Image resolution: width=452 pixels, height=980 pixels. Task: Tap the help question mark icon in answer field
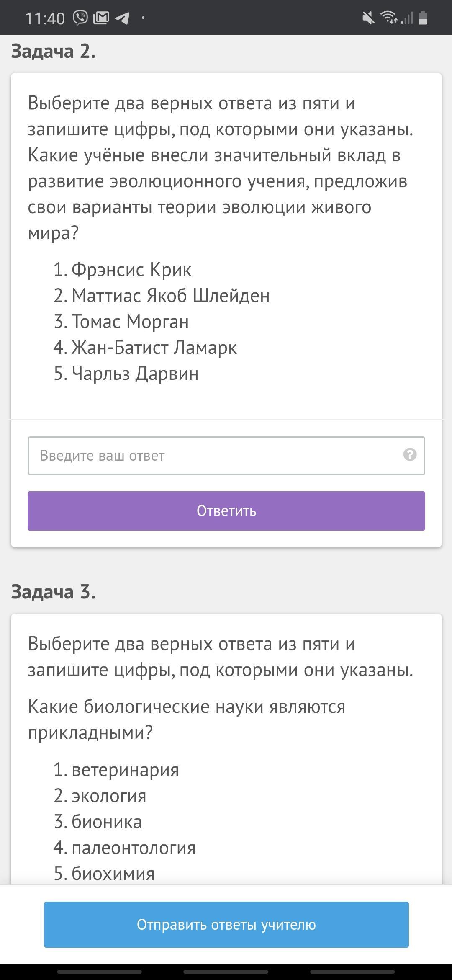click(410, 454)
